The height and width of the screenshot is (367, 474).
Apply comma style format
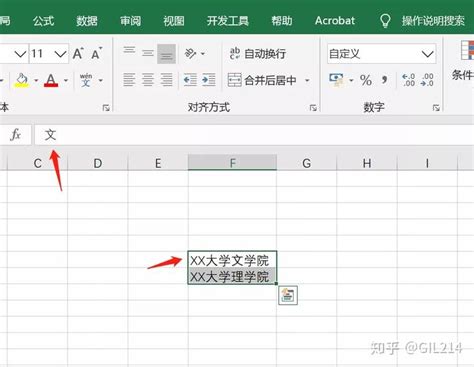[x=384, y=80]
